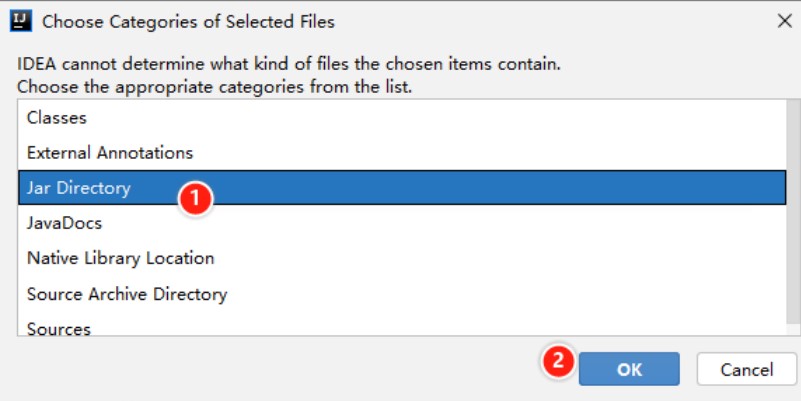This screenshot has height=401, width=801.
Task: Click the red number 2 badge
Action: 558,361
